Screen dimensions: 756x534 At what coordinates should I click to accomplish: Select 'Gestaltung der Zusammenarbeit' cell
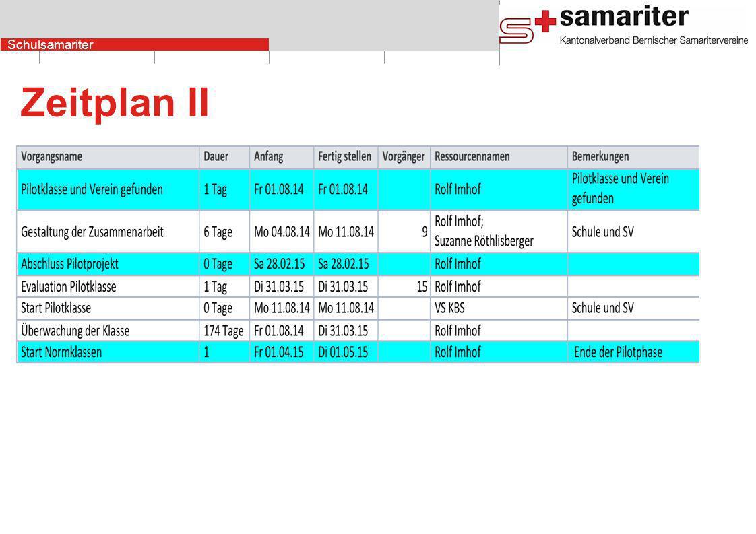pos(108,232)
